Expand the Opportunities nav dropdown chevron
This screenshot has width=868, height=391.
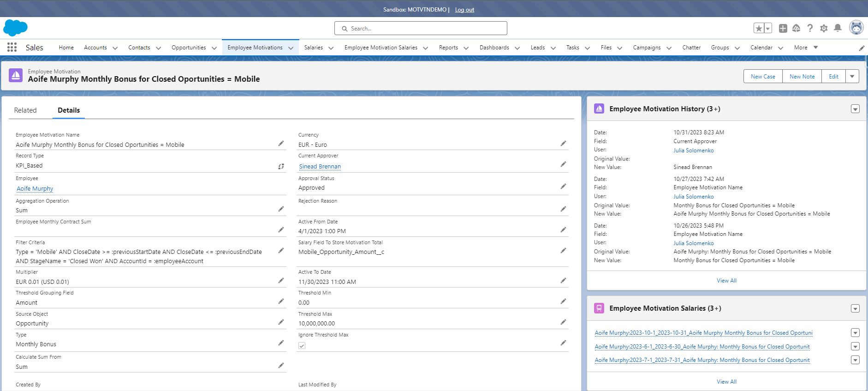point(214,48)
